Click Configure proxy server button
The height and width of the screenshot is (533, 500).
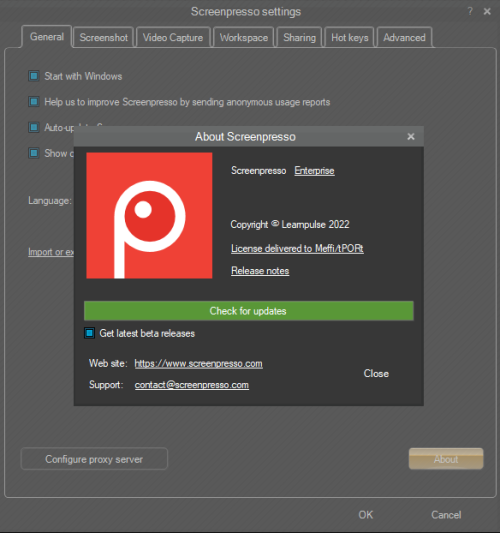[94, 459]
